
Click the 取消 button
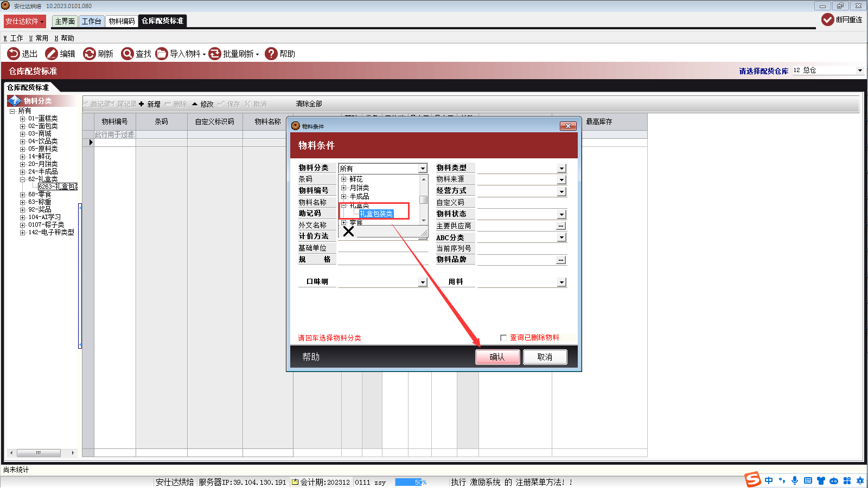(545, 357)
